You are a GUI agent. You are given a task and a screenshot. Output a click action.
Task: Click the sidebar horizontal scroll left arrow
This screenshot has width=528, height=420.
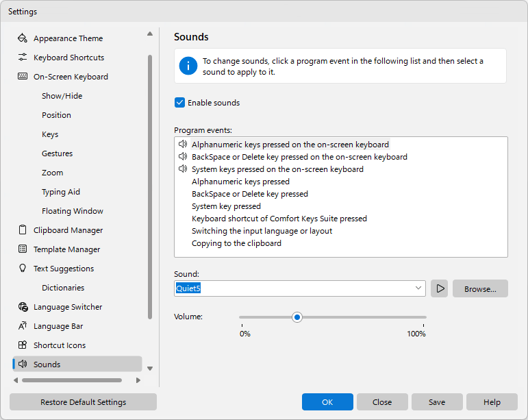tap(16, 380)
